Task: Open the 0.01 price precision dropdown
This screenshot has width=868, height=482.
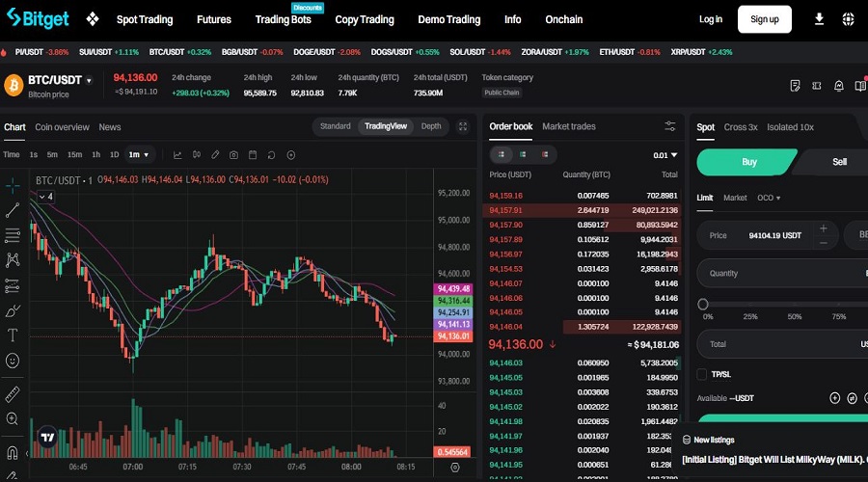Action: tap(665, 155)
